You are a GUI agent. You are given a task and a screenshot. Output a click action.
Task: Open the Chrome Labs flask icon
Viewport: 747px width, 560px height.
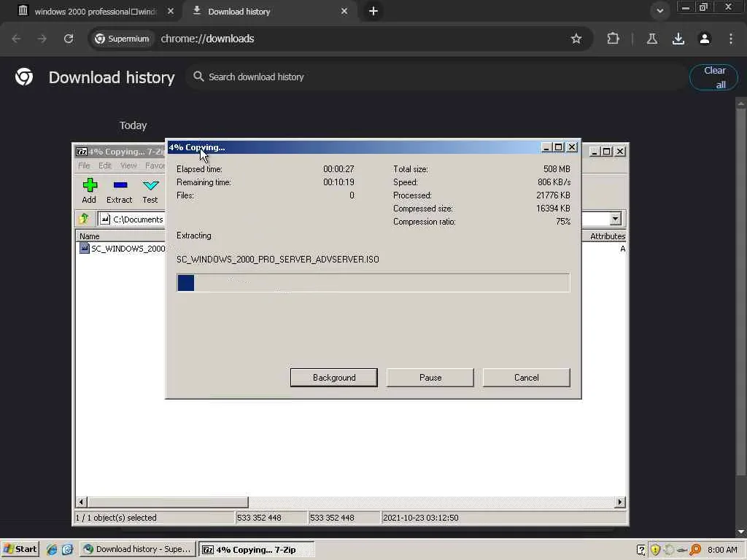[x=651, y=39]
